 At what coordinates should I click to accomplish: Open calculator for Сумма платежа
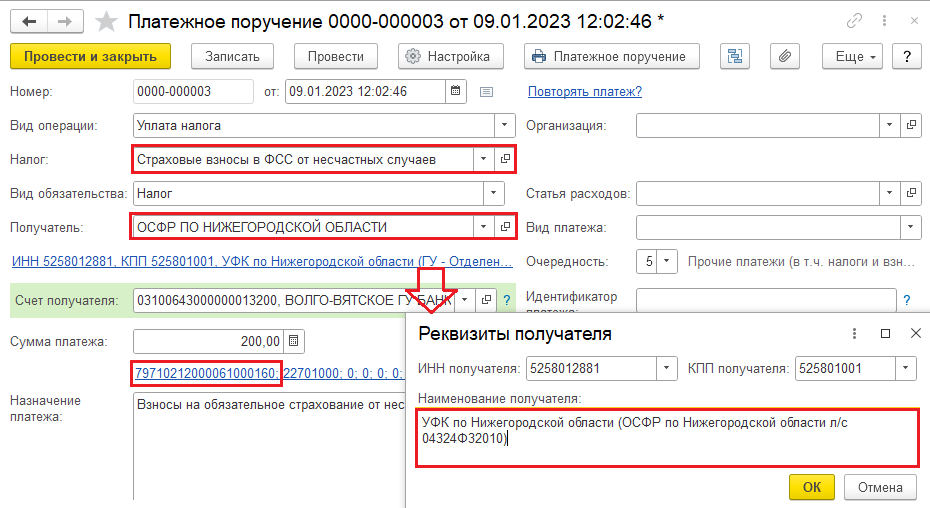(294, 341)
